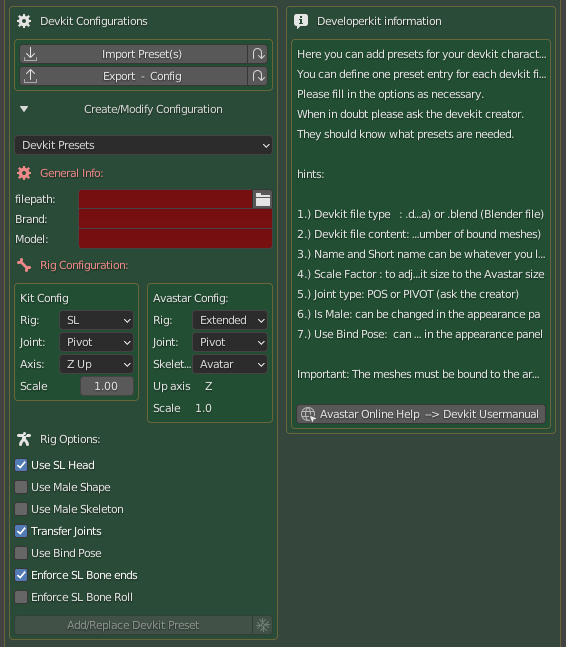Click the Devkit Configurations gear icon
This screenshot has width=566, height=647.
point(24,21)
